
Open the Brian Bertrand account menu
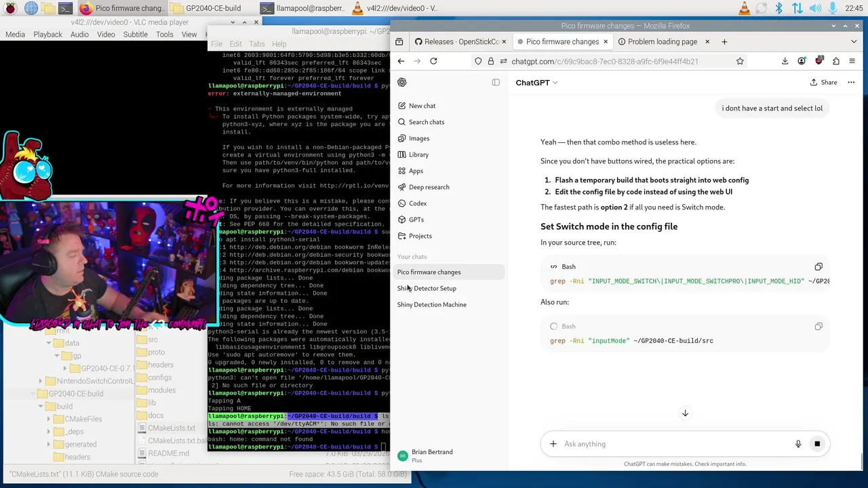[450, 456]
